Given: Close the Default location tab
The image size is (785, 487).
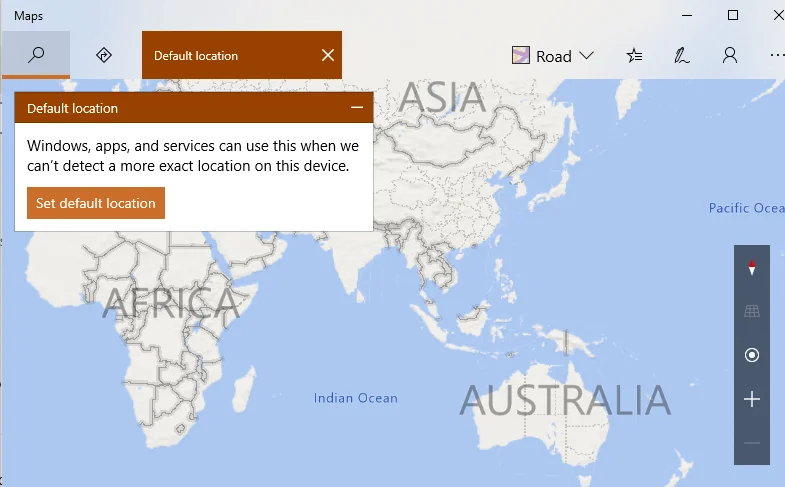Looking at the screenshot, I should click(x=328, y=55).
